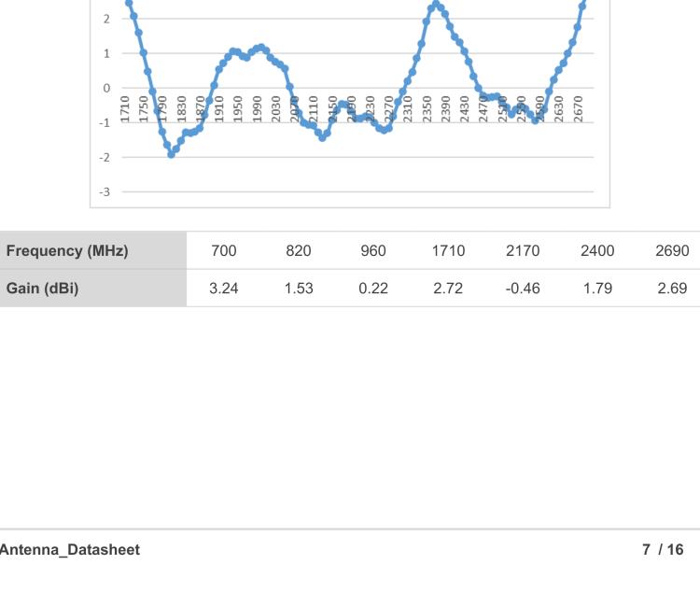Click the 2670 label on chart x-axis

tap(578, 108)
